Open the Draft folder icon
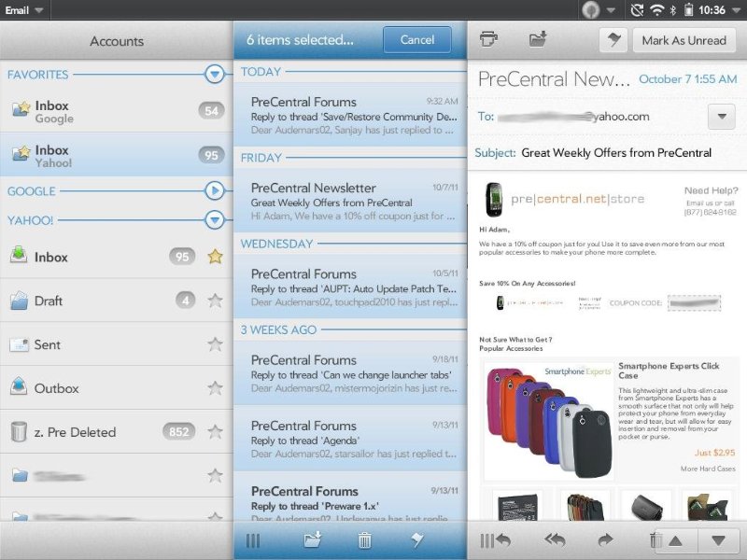 pos(19,301)
